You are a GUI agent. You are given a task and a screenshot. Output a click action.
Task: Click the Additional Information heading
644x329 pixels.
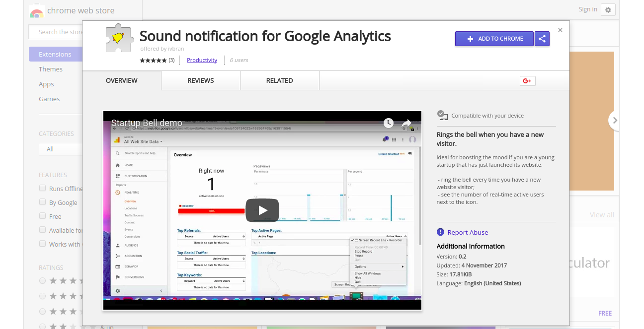pyautogui.click(x=471, y=246)
